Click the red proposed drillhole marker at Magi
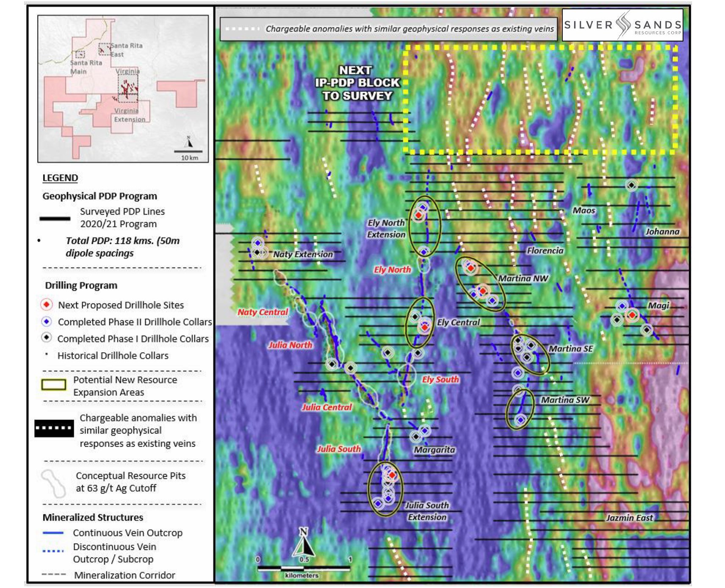Screen dimensions: 725x588 632,315
